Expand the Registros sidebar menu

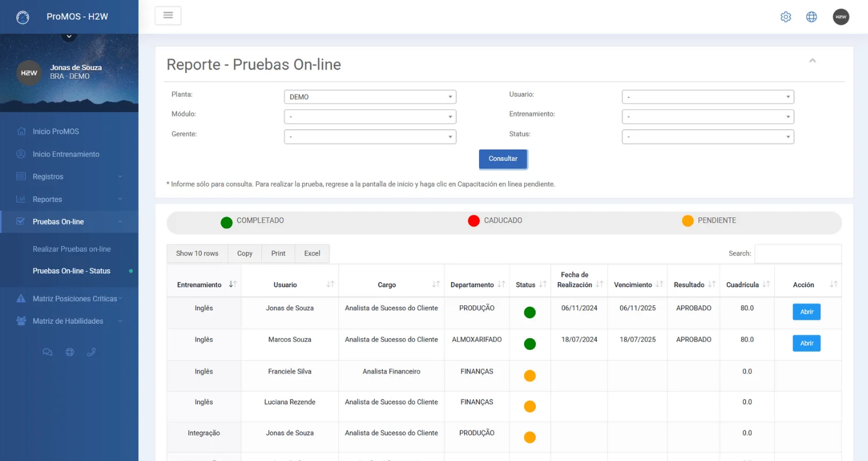tap(69, 177)
